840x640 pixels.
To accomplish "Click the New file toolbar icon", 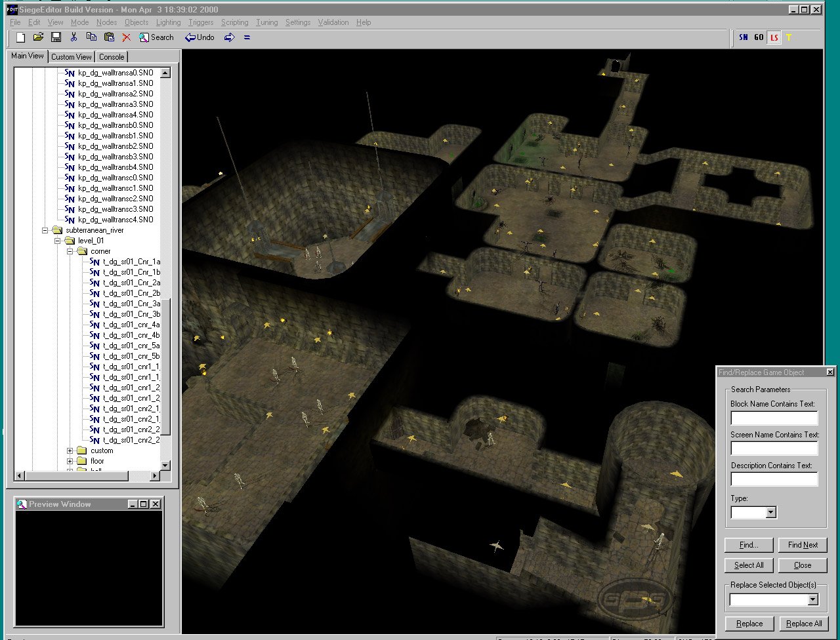I will coord(20,37).
